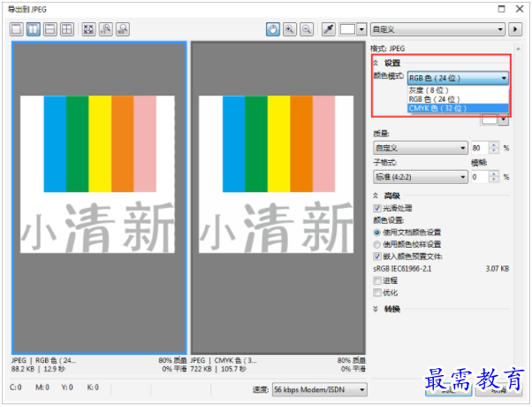
Task: Open the eyedropper color swatch arrow
Action: coord(361,29)
